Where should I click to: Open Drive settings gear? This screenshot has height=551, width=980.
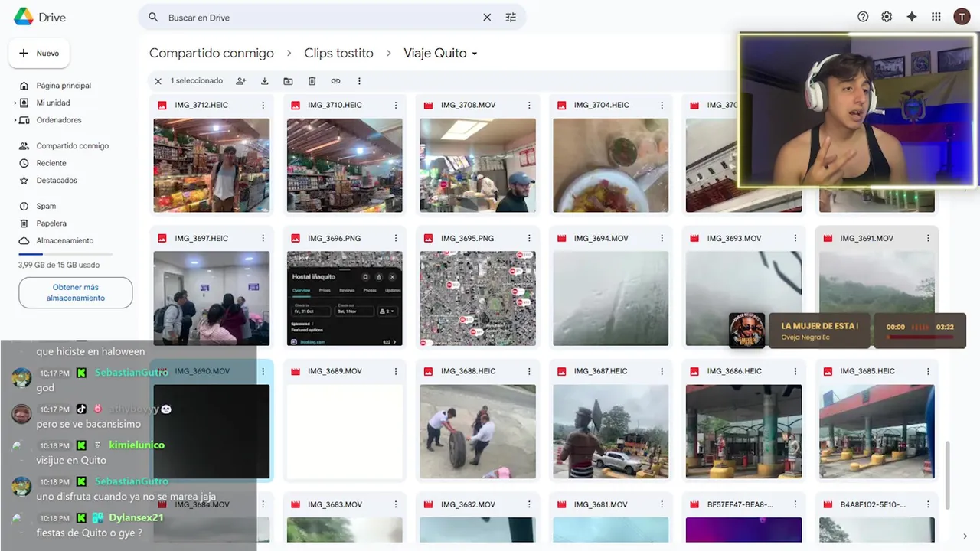pos(887,17)
